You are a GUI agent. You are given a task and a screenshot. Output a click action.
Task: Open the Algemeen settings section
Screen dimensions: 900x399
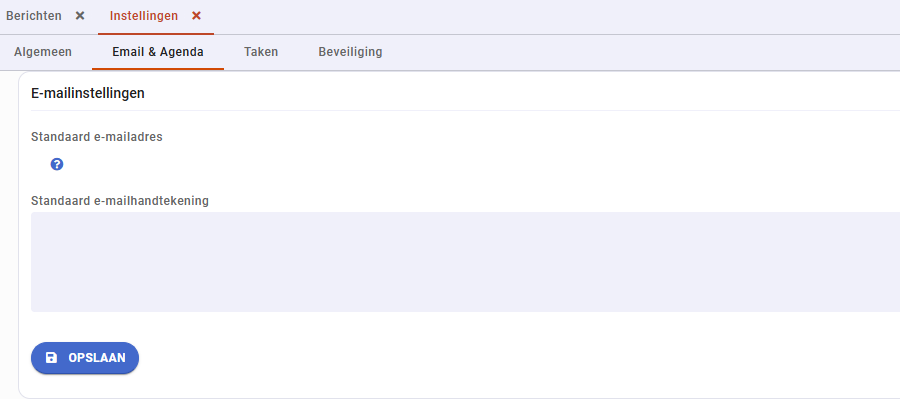pyautogui.click(x=43, y=52)
